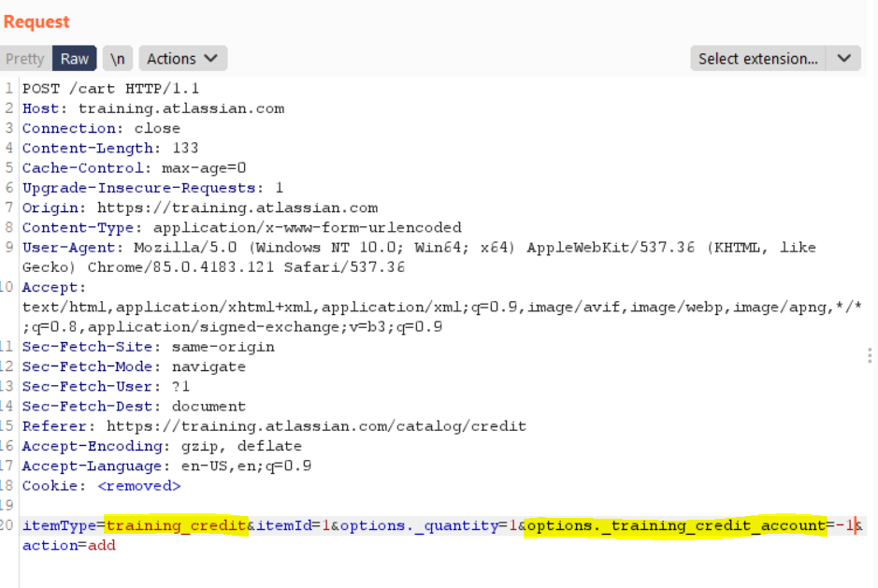
Task: Click the action=add body parameter
Action: [69, 545]
